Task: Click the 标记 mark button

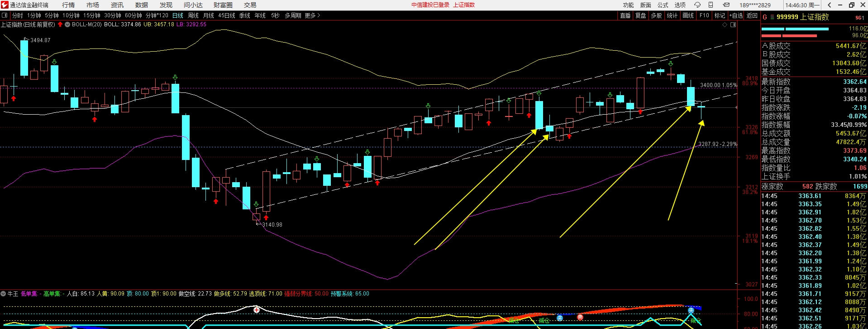Action: point(720,15)
